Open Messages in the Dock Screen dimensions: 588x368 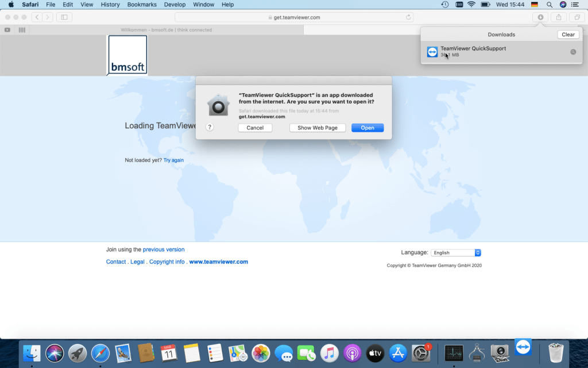[x=284, y=353]
